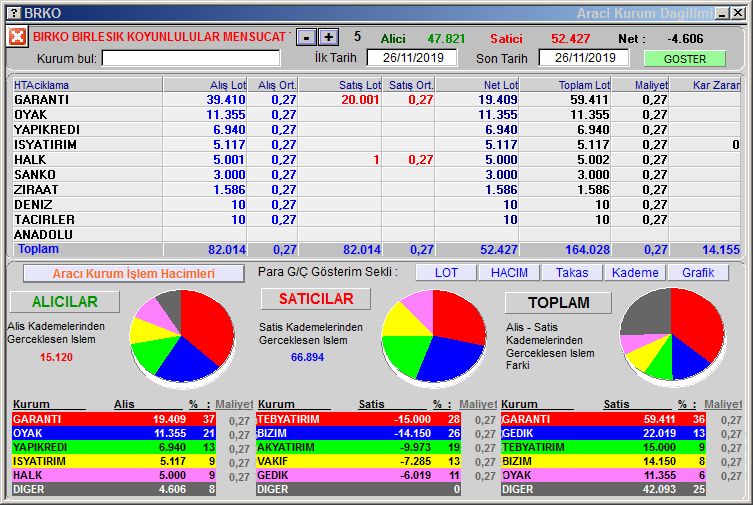The width and height of the screenshot is (753, 505).
Task: Minimize the BRKO window
Action: coord(721,13)
